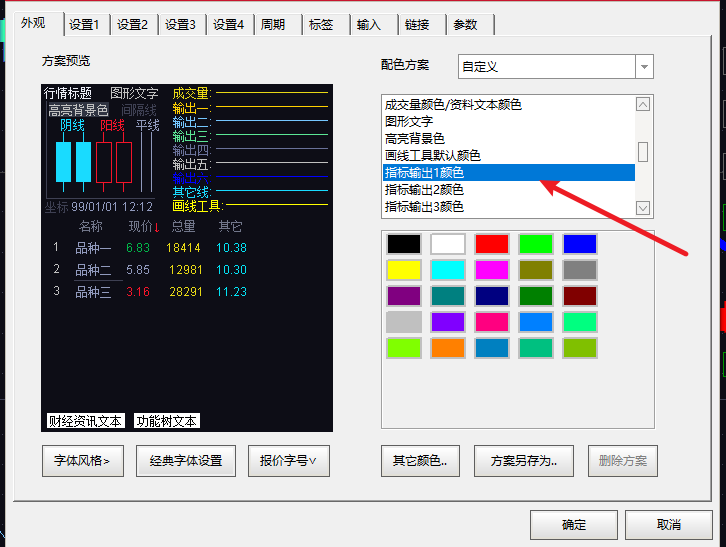Pick the pure blue color swatch
The height and width of the screenshot is (547, 726).
click(x=580, y=244)
